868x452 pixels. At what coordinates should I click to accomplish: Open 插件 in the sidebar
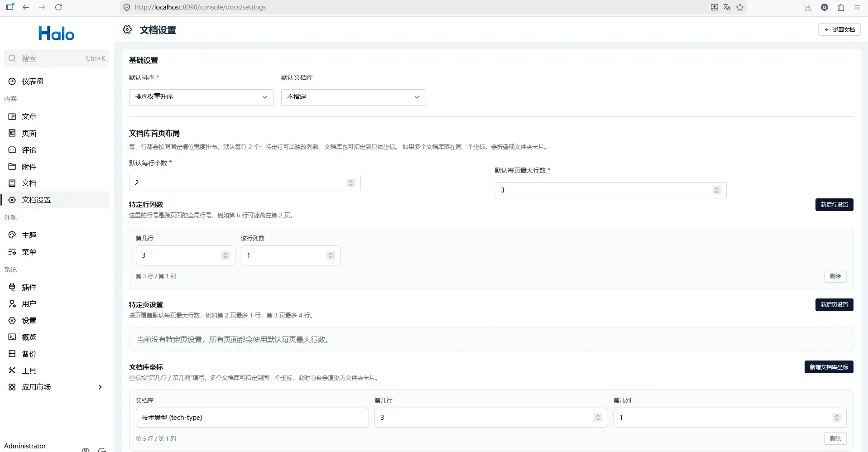pos(56,287)
